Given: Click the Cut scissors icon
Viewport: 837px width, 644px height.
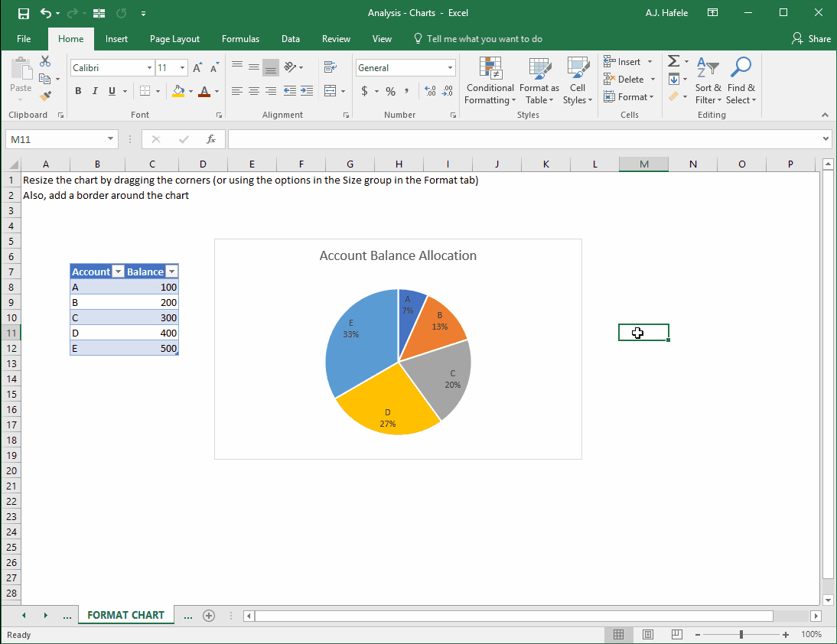Looking at the screenshot, I should [x=45, y=61].
